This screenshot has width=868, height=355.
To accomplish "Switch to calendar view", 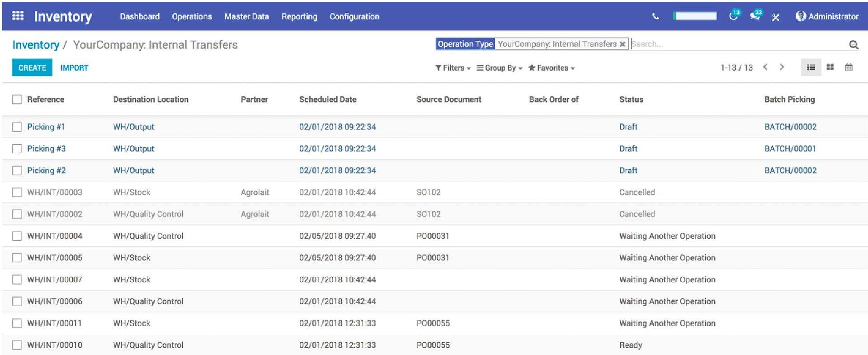I will coord(849,67).
